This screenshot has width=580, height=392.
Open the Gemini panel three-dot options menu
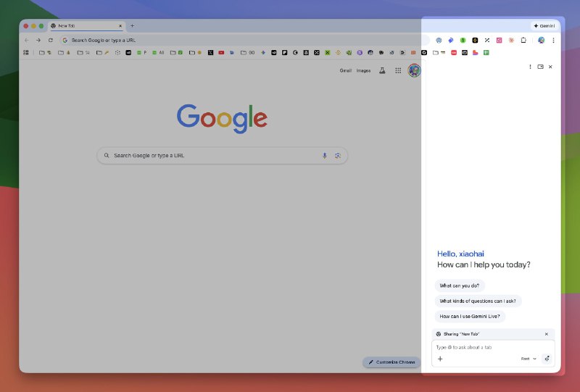coord(530,67)
